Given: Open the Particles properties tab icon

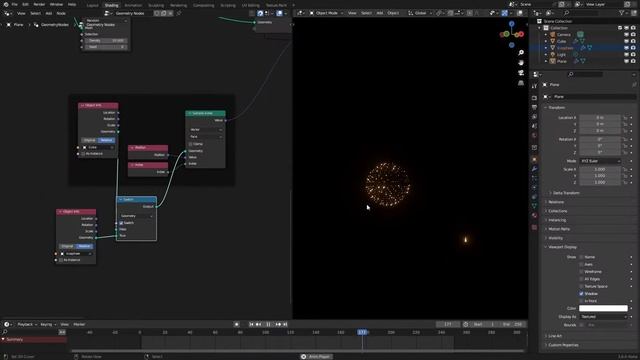Looking at the screenshot, I should (x=534, y=178).
